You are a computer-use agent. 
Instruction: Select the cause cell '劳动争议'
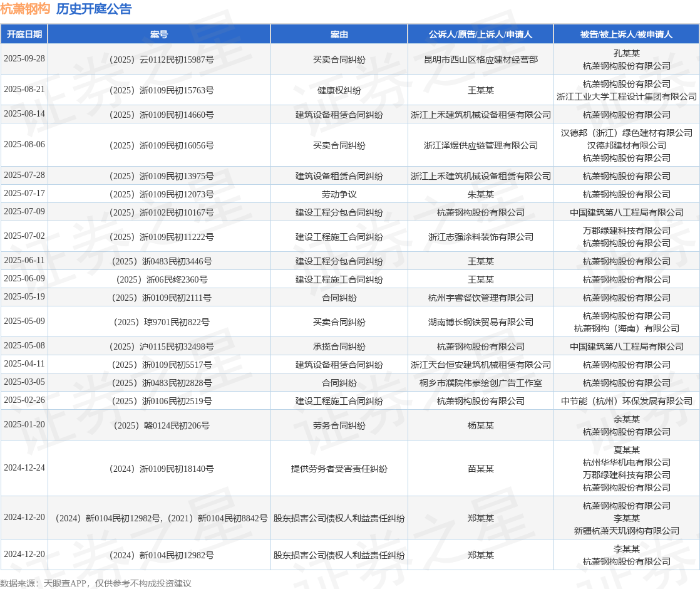[x=339, y=194]
